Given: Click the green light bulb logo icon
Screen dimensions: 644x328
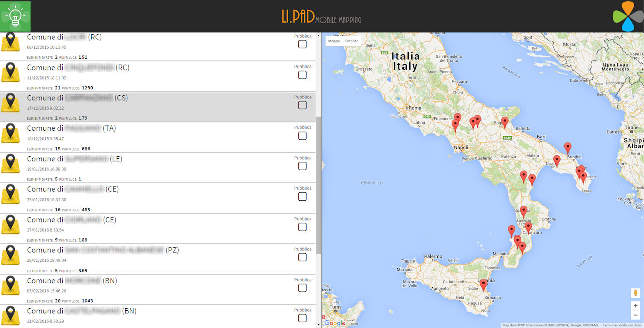Looking at the screenshot, I should [15, 16].
